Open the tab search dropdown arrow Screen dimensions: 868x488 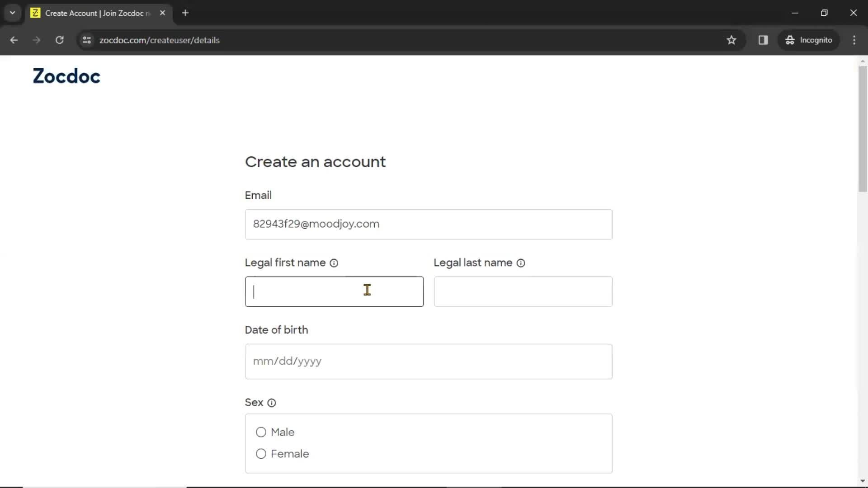point(13,13)
